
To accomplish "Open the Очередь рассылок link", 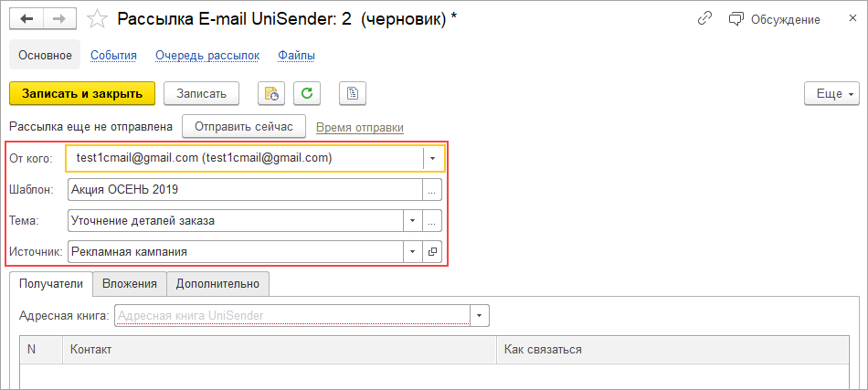I will (207, 55).
